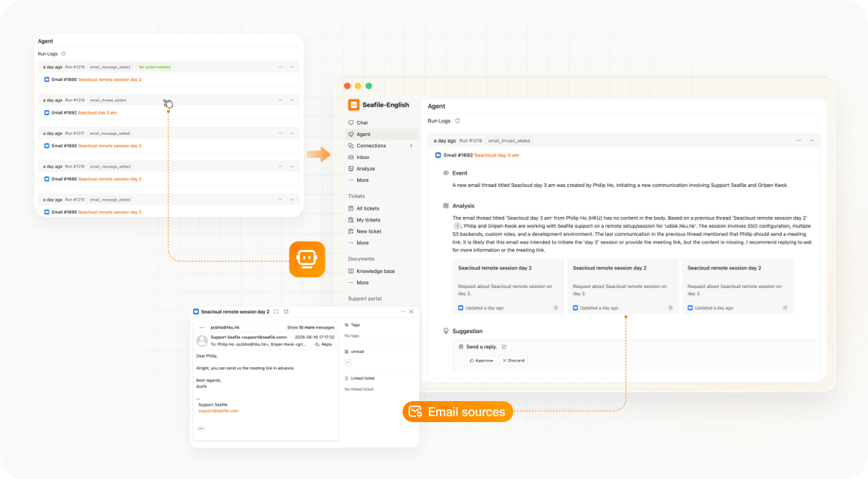
Task: Click the Seafile-English orange logo
Action: pyautogui.click(x=354, y=105)
